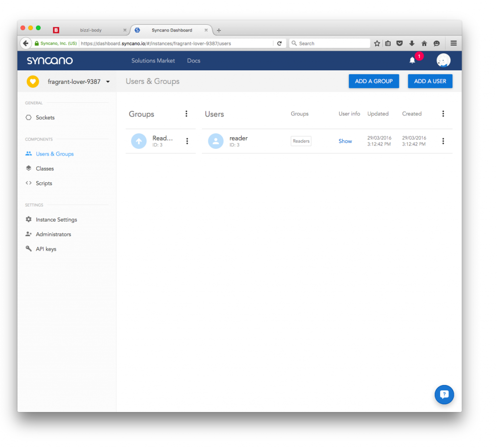
Task: Click the reader user avatar icon
Action: (215, 141)
